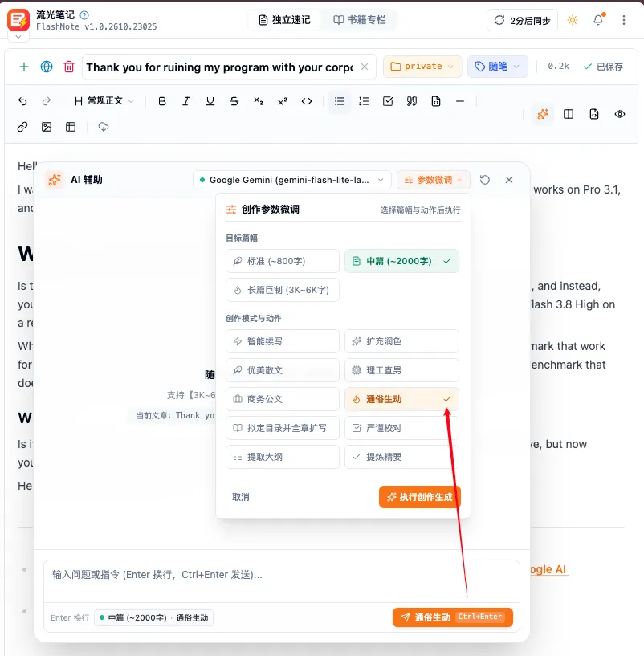Choose the 理工直男 writing style

401,370
